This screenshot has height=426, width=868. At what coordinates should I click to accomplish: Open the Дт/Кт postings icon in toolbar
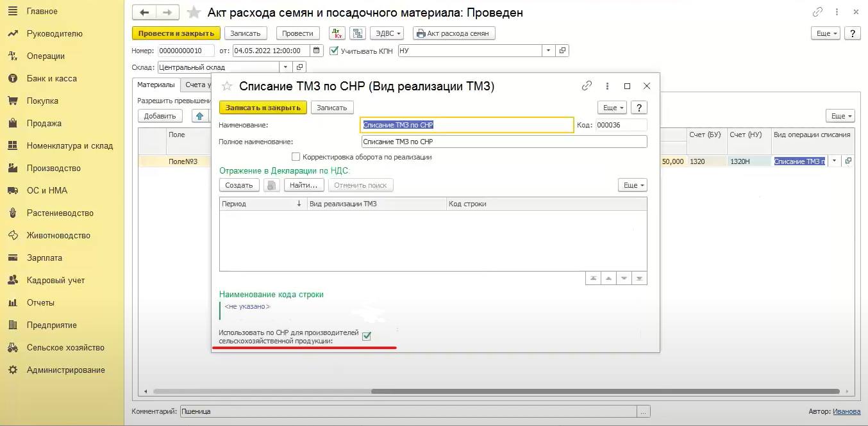click(x=337, y=33)
